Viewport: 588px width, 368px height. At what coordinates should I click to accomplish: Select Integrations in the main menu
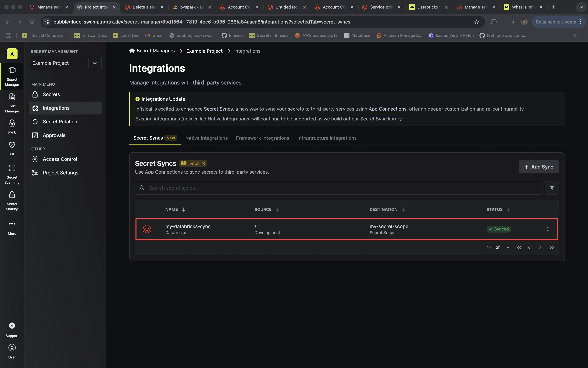[x=65, y=108]
